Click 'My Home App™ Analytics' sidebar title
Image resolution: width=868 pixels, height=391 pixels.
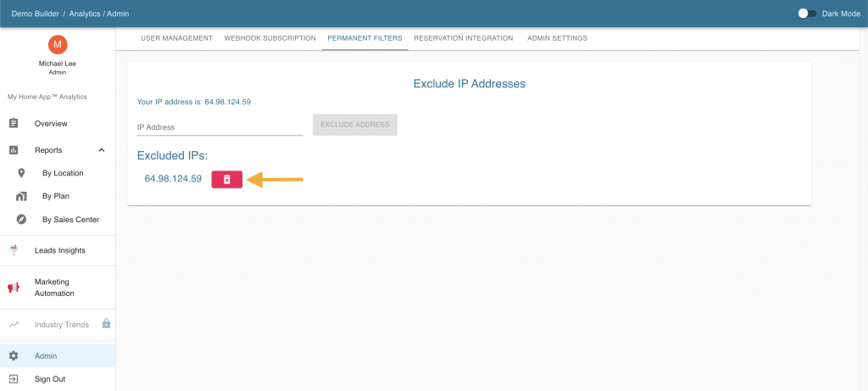click(47, 97)
